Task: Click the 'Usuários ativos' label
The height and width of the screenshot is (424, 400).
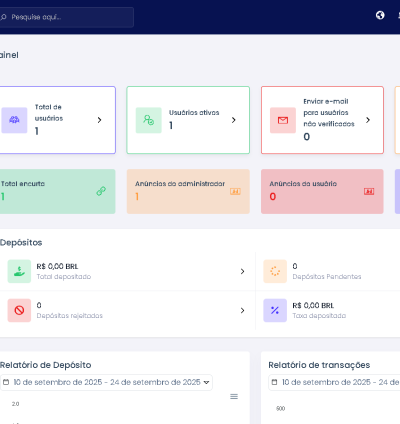Action: 194,113
